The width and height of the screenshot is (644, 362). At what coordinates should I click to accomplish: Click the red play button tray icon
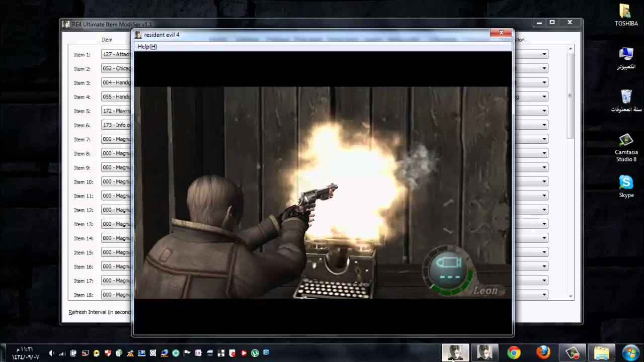pyautogui.click(x=244, y=353)
